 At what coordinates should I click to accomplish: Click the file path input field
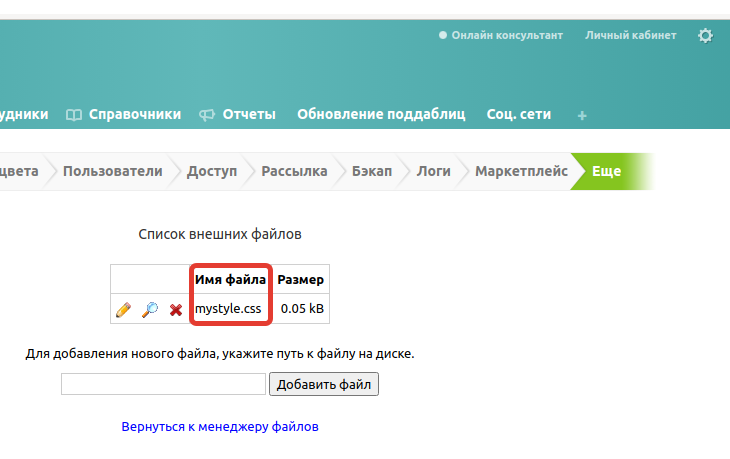pyautogui.click(x=163, y=384)
